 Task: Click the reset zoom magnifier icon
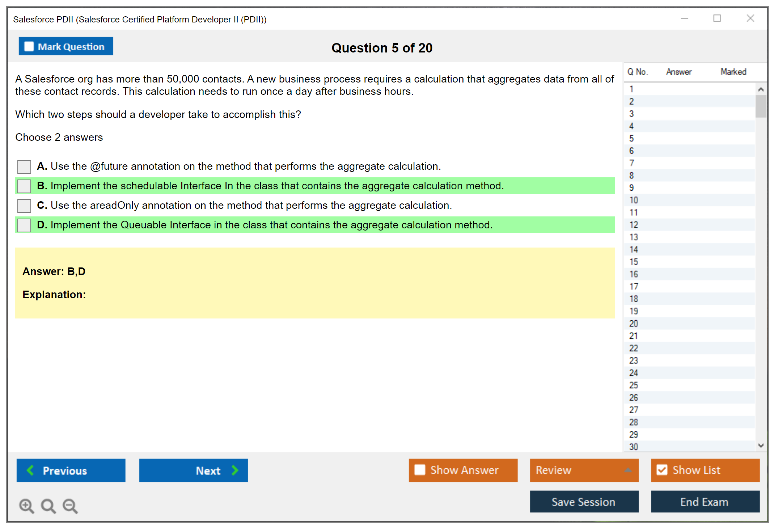tap(48, 506)
